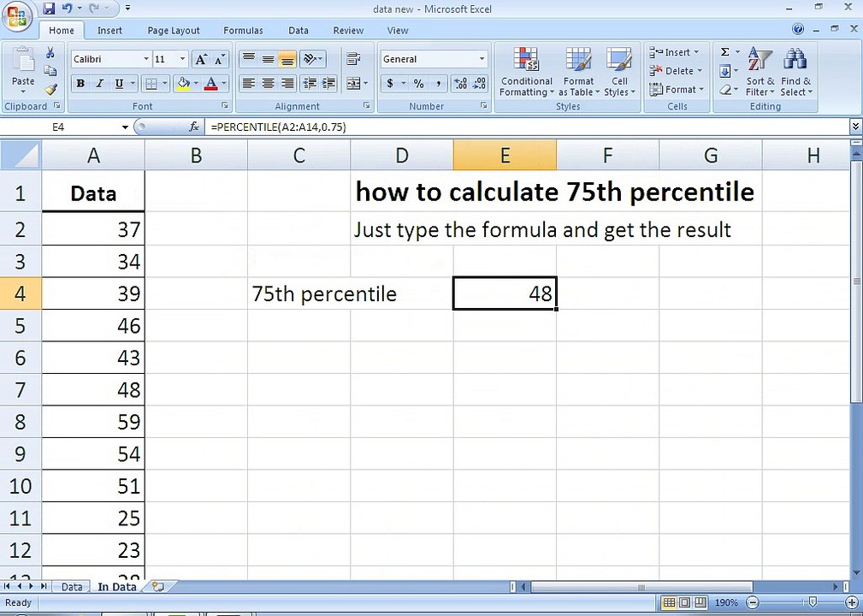Select the Format Painter brush
863x616 pixels.
point(50,89)
